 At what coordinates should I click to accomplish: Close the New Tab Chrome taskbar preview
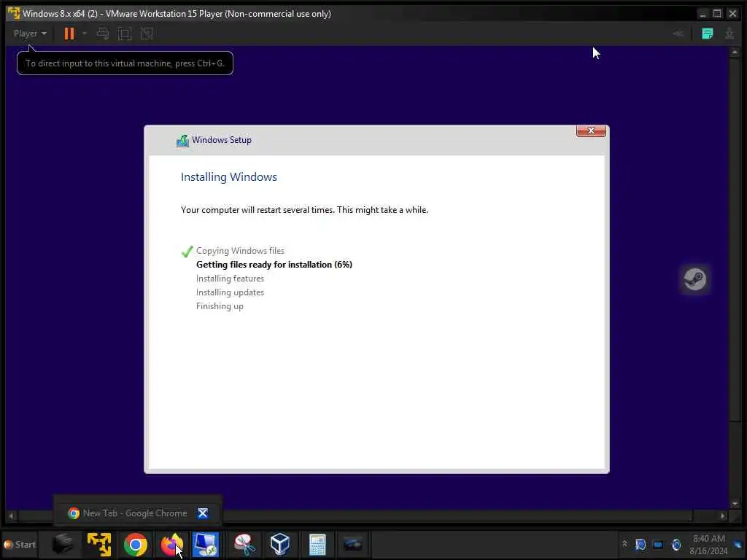(x=203, y=513)
